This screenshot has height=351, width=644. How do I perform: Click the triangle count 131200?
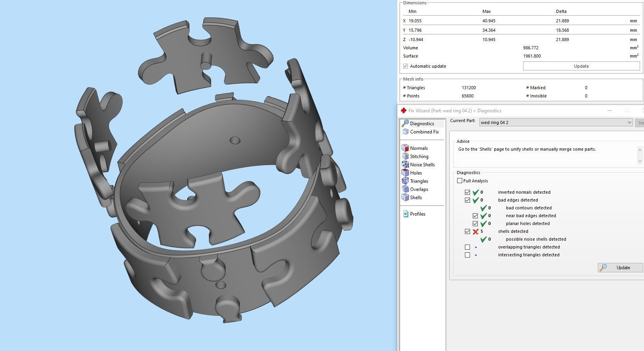469,88
